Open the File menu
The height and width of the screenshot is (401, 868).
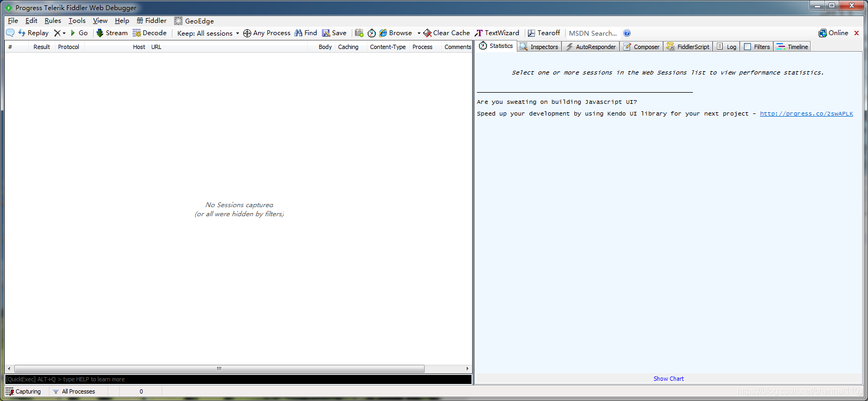13,21
